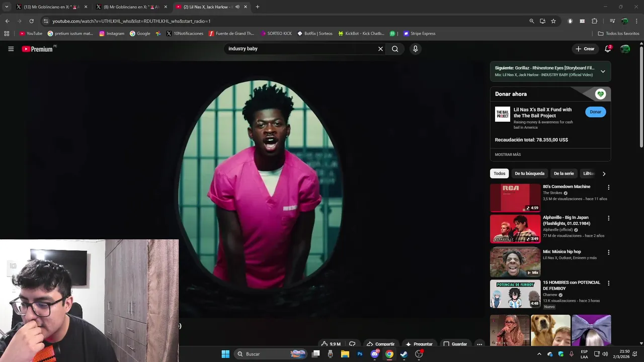
Task: Open File Explorer from the taskbar
Action: click(345, 354)
